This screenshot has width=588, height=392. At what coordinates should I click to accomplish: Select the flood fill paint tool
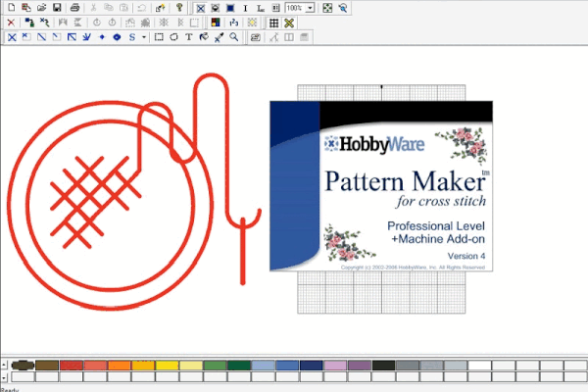[204, 37]
